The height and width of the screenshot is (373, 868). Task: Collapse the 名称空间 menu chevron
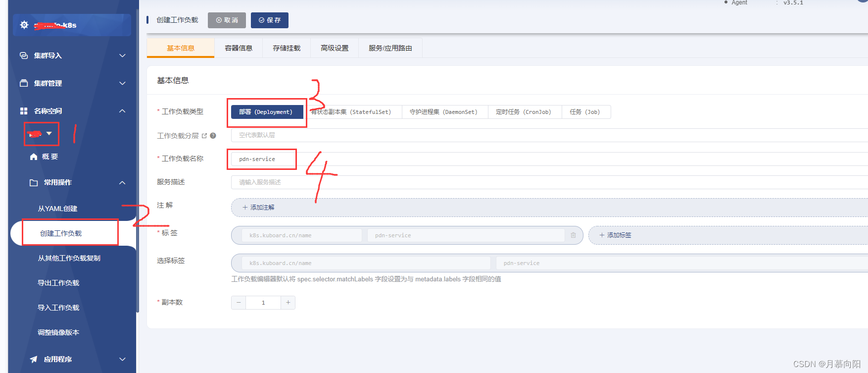[122, 111]
